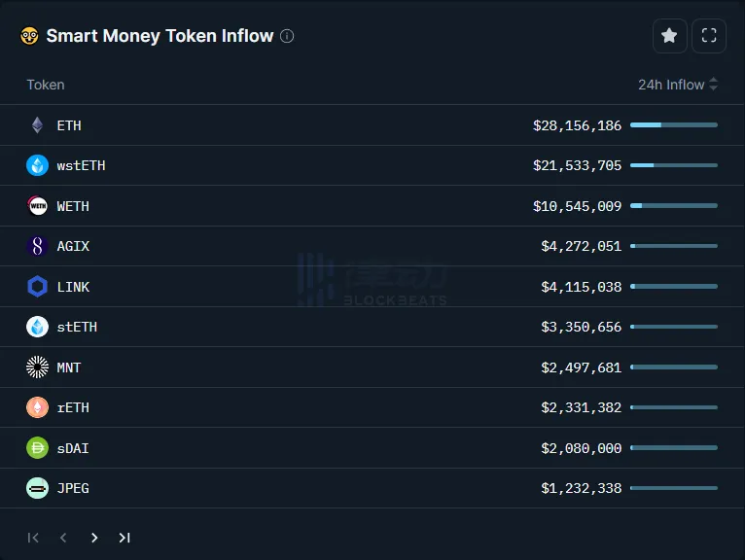This screenshot has height=560, width=745.
Task: Jump to the last page
Action: tap(124, 538)
